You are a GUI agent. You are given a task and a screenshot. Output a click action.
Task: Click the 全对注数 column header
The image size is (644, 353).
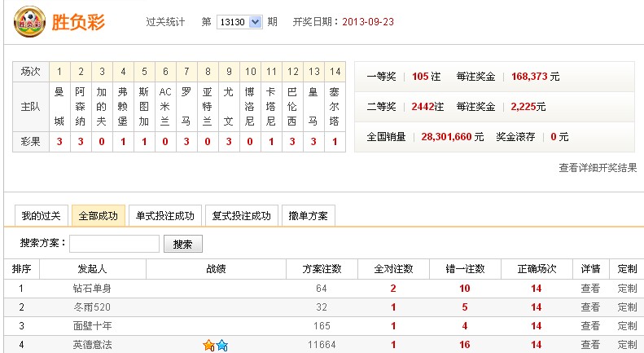[x=393, y=269]
